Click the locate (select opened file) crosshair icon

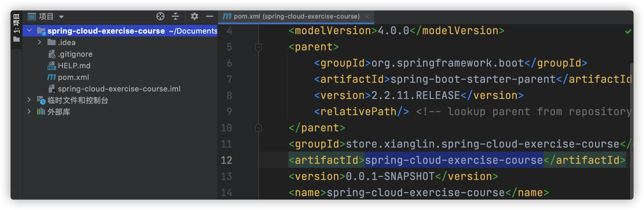coord(160,16)
